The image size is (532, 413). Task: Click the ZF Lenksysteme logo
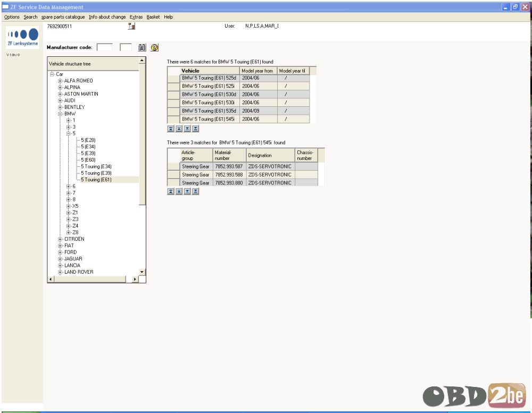click(22, 37)
